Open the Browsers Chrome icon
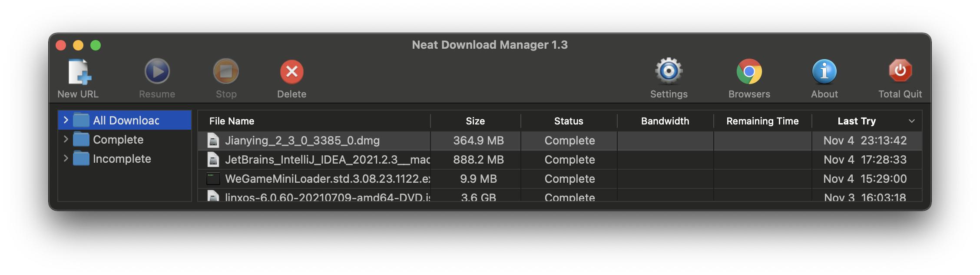 click(x=749, y=72)
